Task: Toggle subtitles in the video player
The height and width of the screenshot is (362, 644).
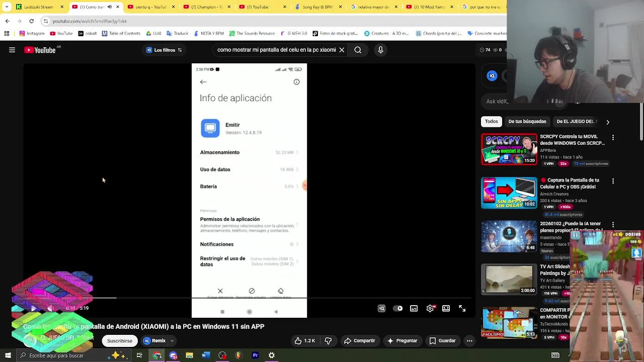Action: pyautogui.click(x=414, y=309)
